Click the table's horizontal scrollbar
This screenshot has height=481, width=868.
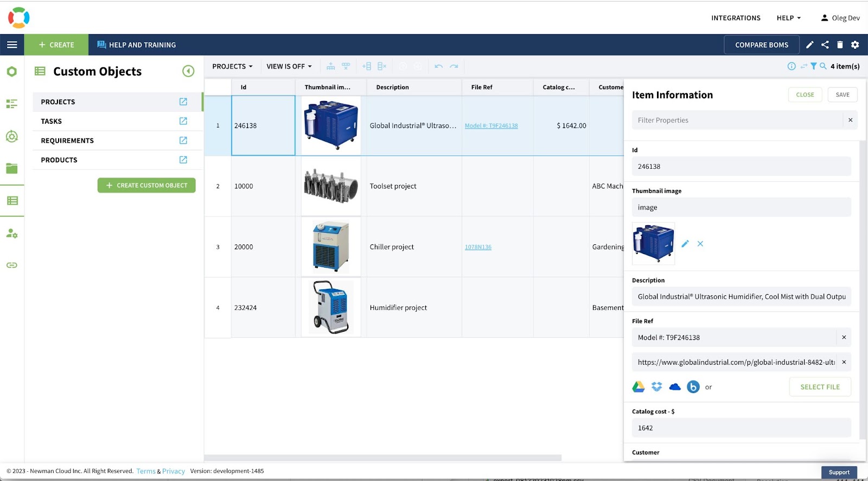(x=382, y=458)
